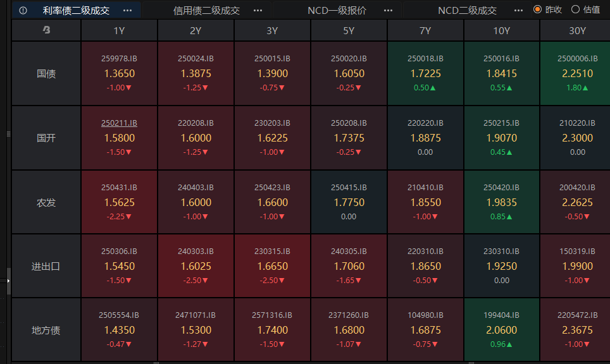
Task: Switch to the NCD一级报价 tab
Action: tap(337, 10)
